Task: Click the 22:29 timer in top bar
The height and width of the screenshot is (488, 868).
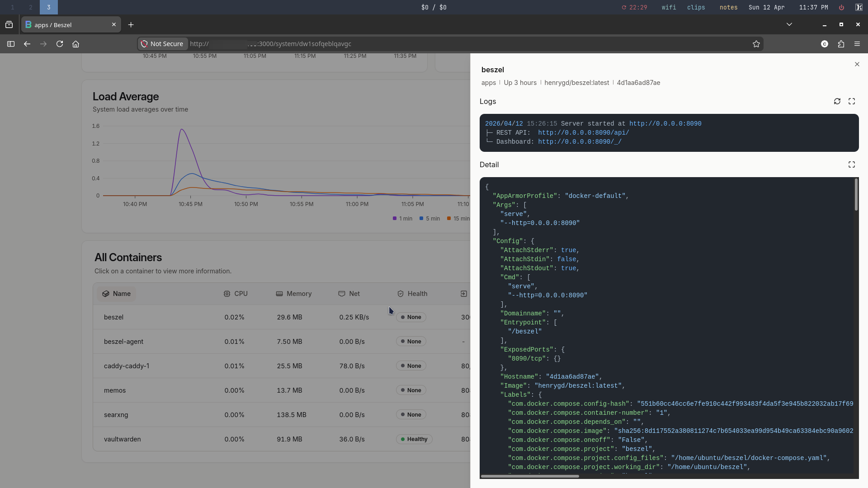Action: coord(634,7)
